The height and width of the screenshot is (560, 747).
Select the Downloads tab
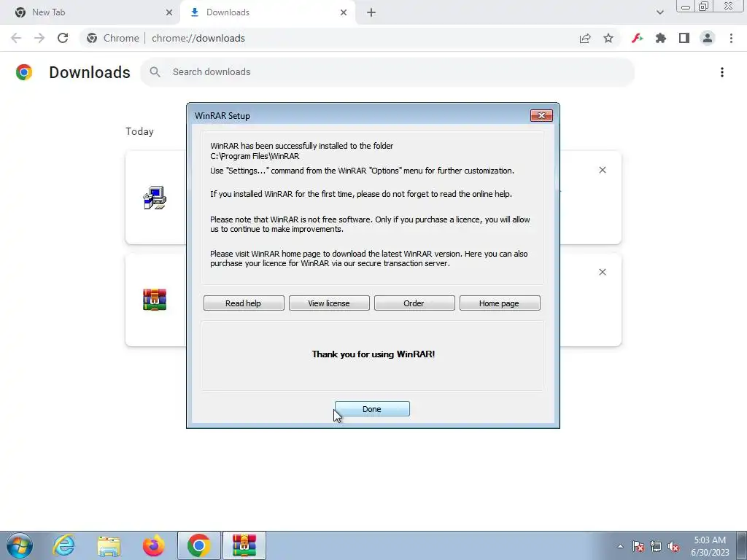pos(267,12)
